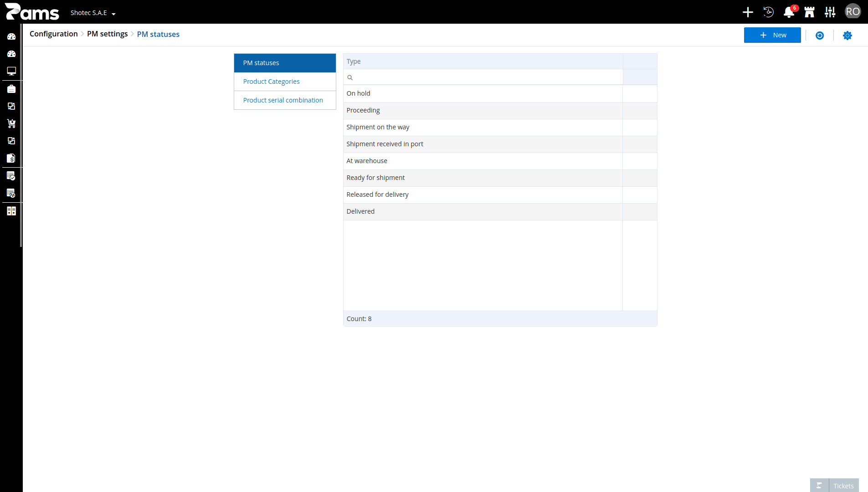The height and width of the screenshot is (492, 868).
Task: Click the castle tower icon in top bar
Action: (810, 12)
